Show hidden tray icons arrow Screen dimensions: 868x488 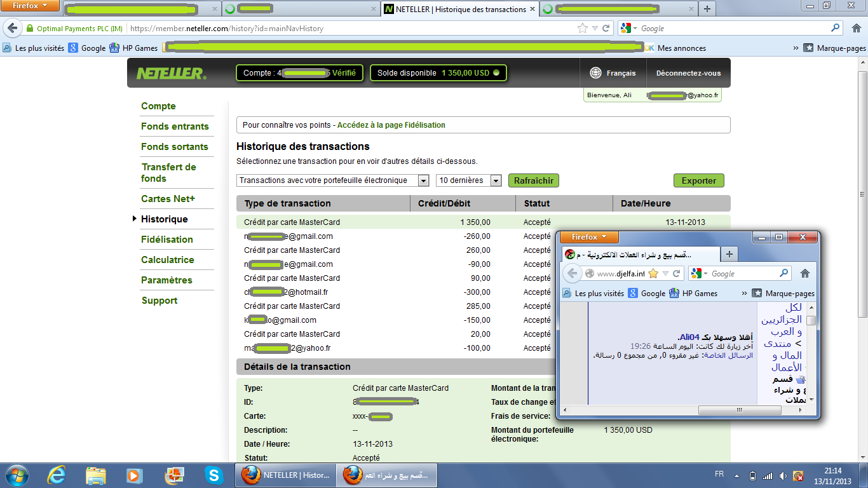[736, 475]
